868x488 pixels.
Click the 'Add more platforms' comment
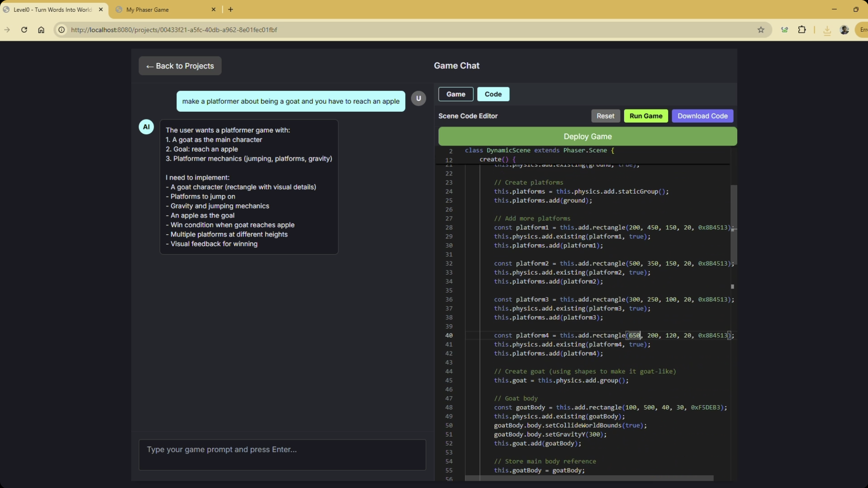(532, 218)
